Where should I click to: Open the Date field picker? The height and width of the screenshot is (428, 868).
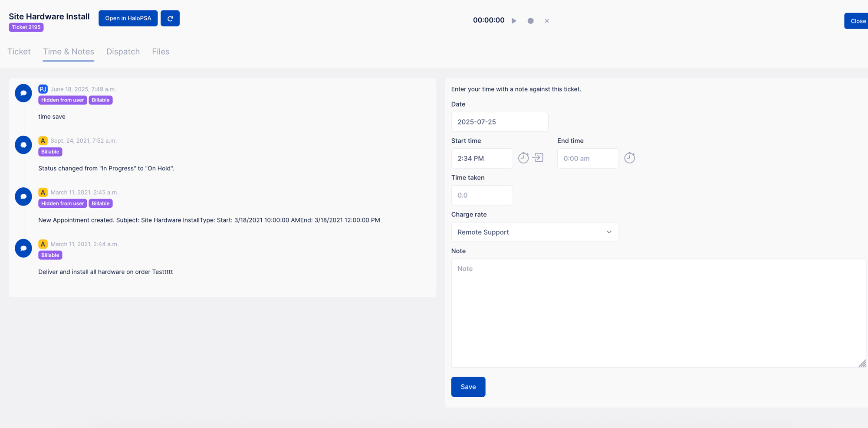[500, 121]
